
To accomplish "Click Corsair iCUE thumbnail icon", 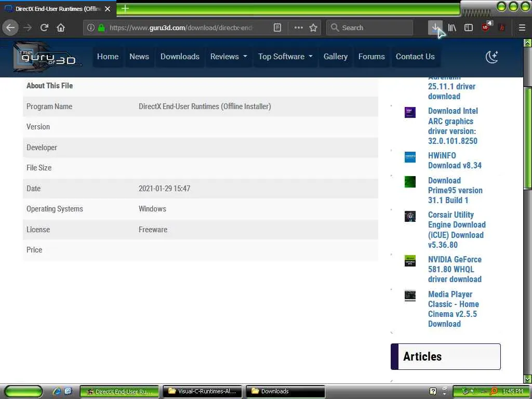I will pos(410,216).
